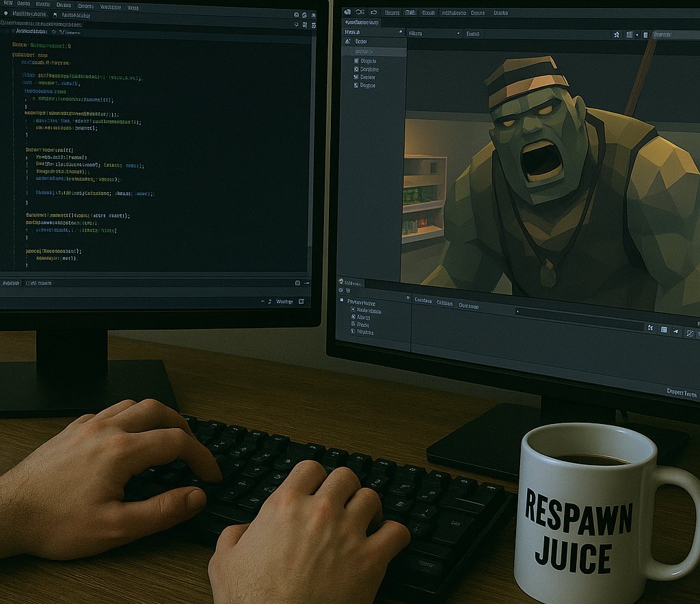Open the dropdown at viewport toolbar's left
700x604 pixels.
(x=433, y=34)
